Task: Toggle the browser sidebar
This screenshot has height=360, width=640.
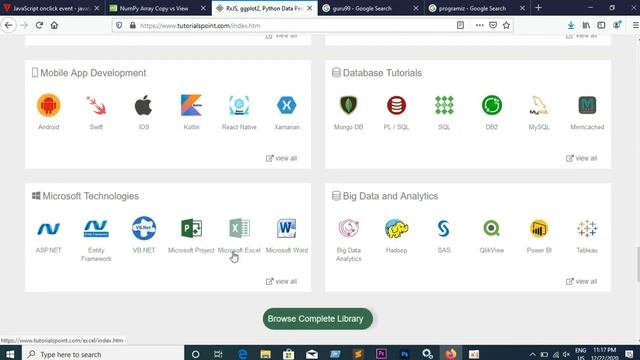Action: click(x=601, y=25)
